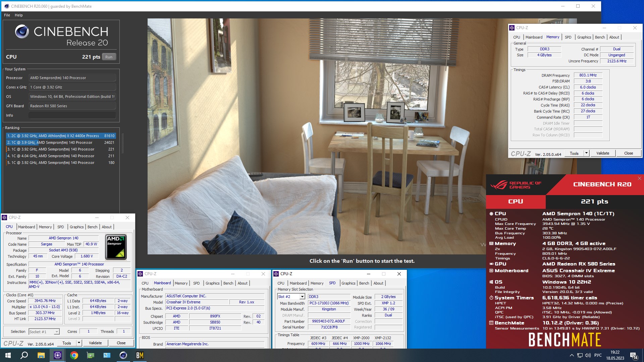Launch Google Chrome from the taskbar
The image size is (644, 362).
pyautogui.click(x=74, y=355)
